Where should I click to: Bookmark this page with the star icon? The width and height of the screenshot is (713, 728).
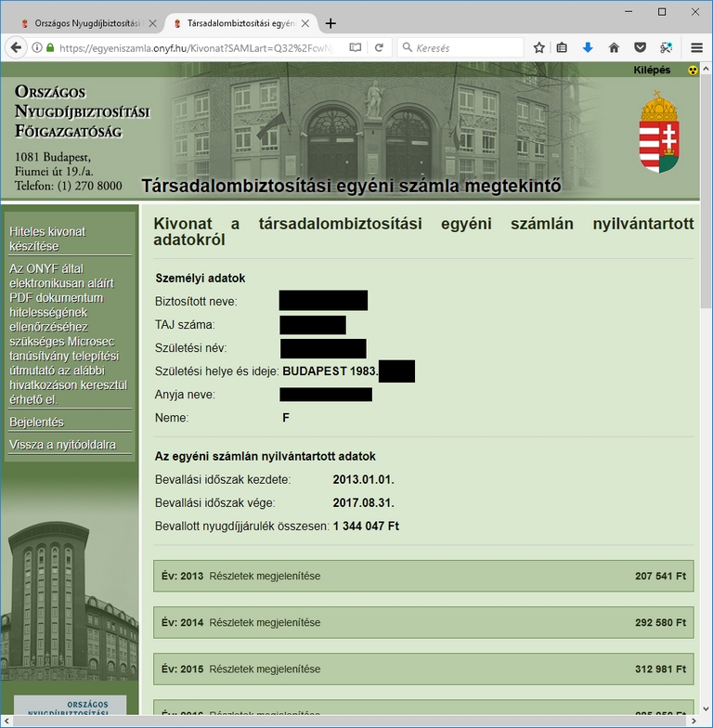point(539,47)
